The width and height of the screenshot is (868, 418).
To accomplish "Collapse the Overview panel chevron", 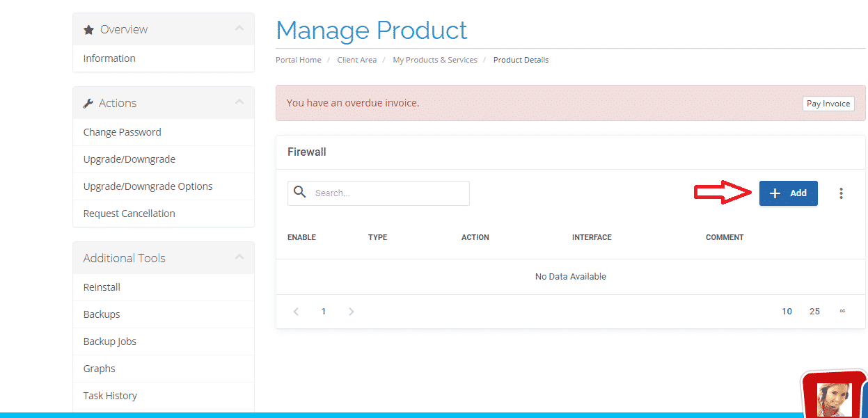I will tap(239, 29).
